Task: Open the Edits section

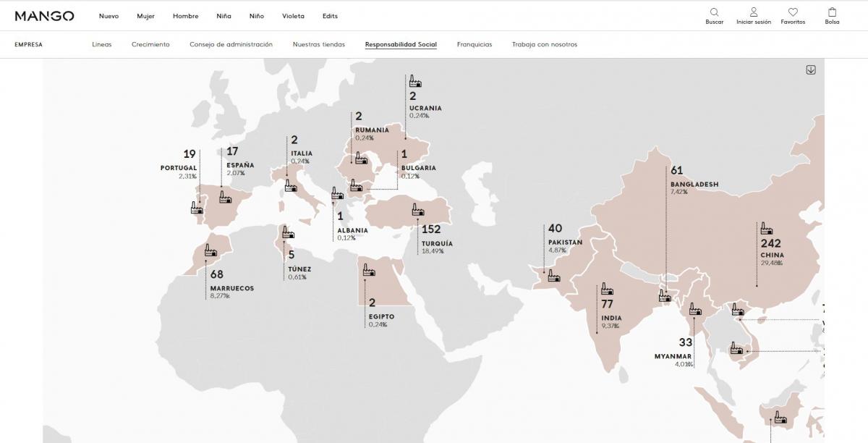Action: pos(330,15)
